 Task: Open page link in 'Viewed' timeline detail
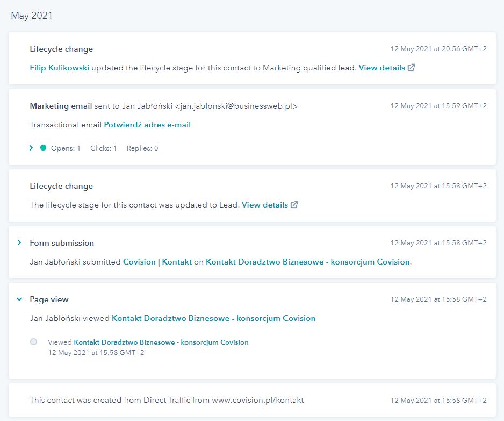(x=161, y=342)
